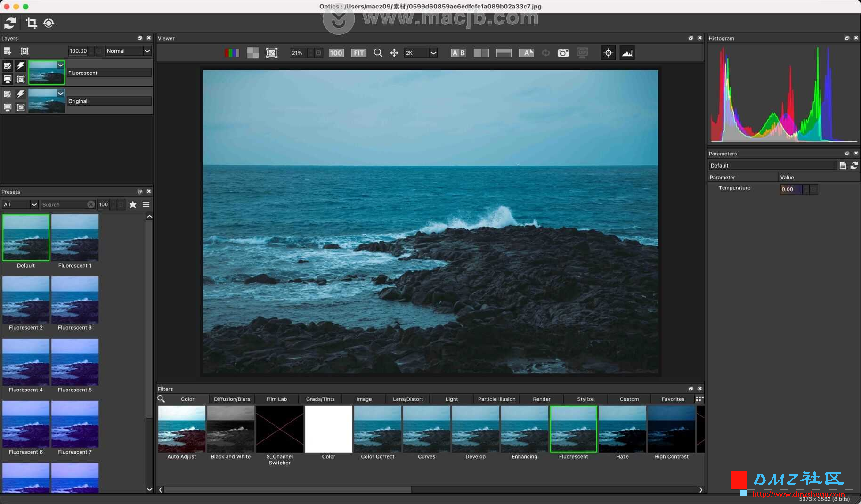Click the Add Layer icon in Layers panel
861x504 pixels.
point(8,51)
